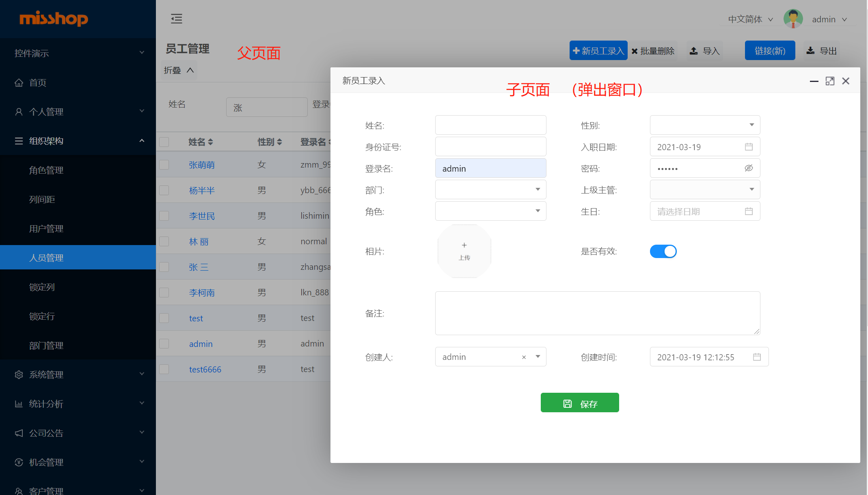
Task: Tick the select-all header checkbox
Action: pyautogui.click(x=164, y=142)
